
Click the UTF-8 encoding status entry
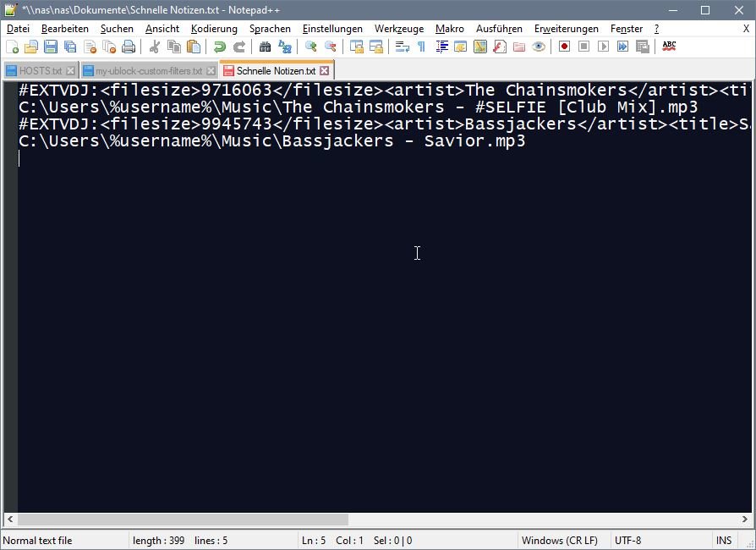[x=627, y=541]
